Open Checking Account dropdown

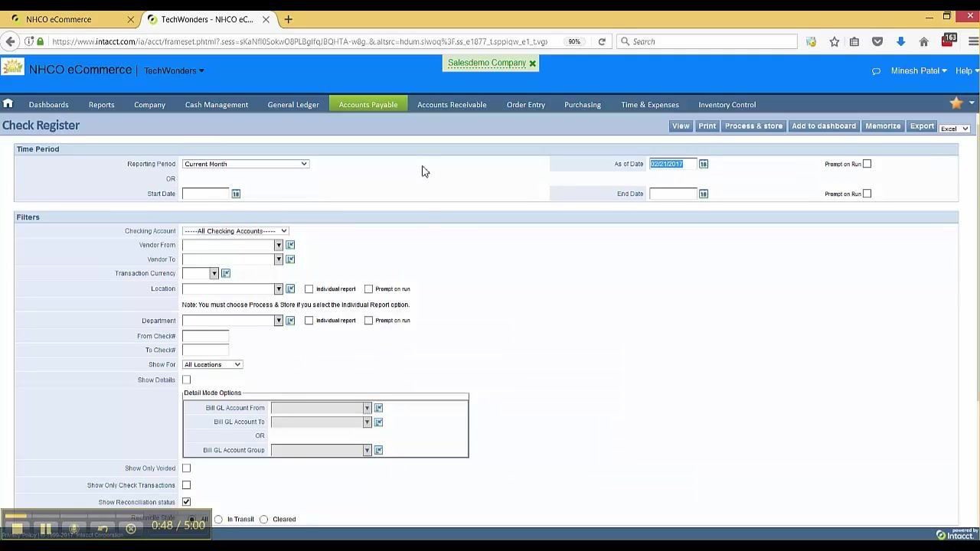pyautogui.click(x=235, y=231)
